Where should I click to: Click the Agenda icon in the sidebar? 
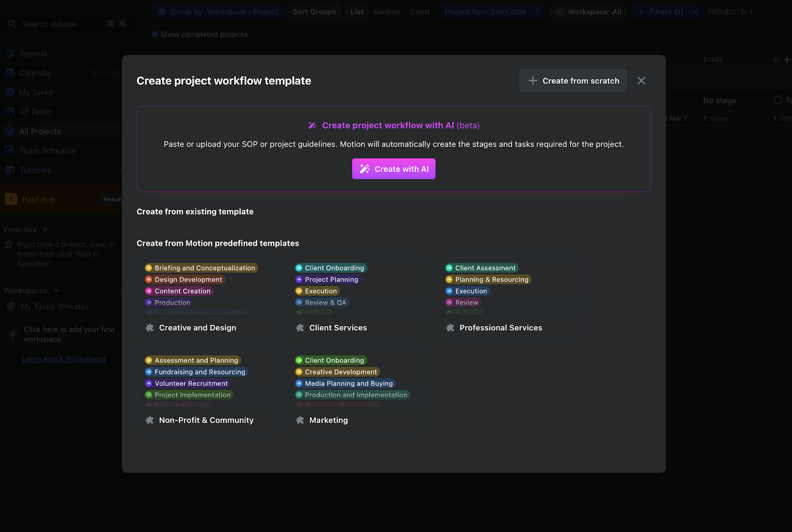click(x=10, y=53)
